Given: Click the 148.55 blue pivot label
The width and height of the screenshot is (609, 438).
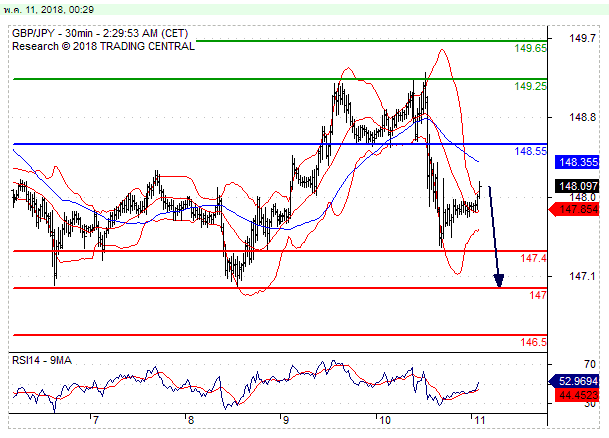Looking at the screenshot, I should pyautogui.click(x=530, y=151).
